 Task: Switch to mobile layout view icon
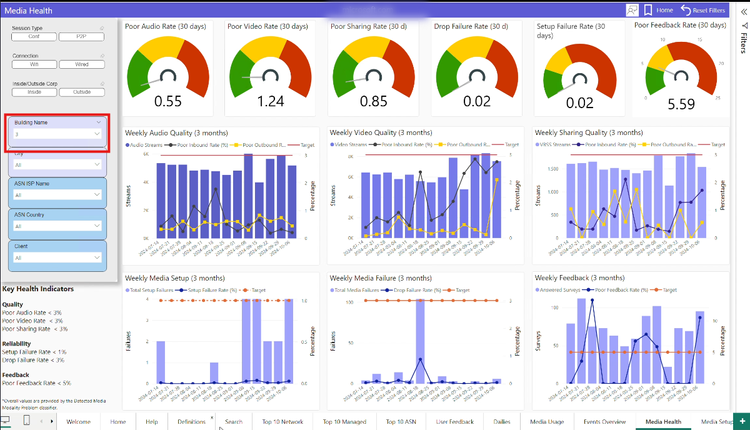point(27,421)
